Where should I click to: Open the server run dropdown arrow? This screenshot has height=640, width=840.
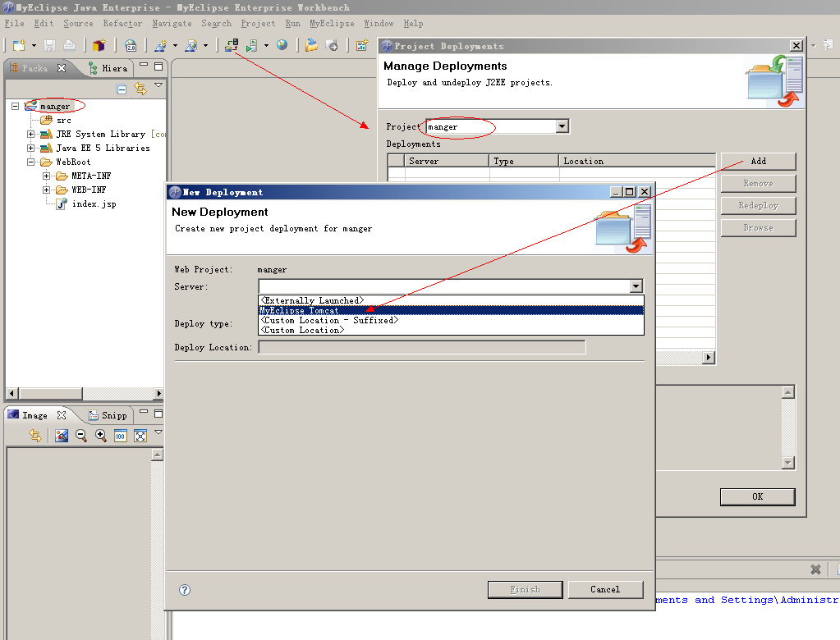(x=266, y=45)
